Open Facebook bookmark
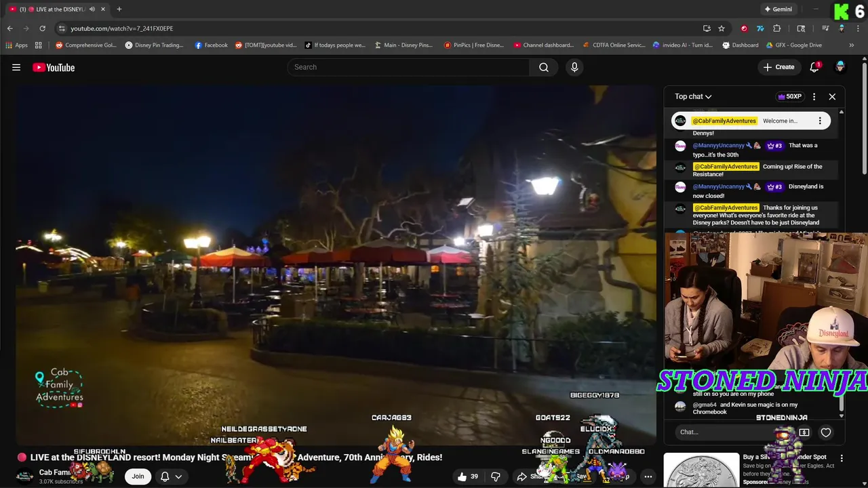868x488 pixels. pos(211,45)
